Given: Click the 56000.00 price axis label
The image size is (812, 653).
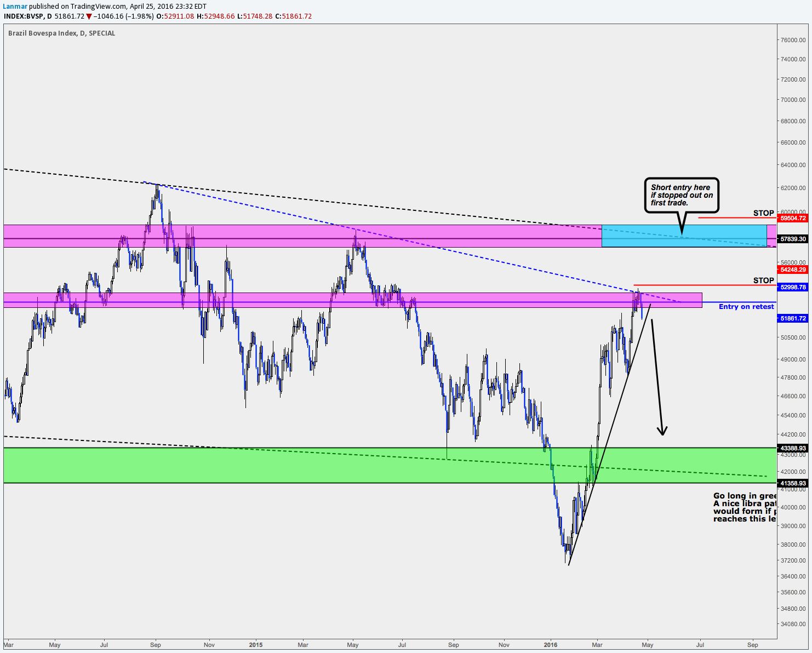Looking at the screenshot, I should coord(793,262).
